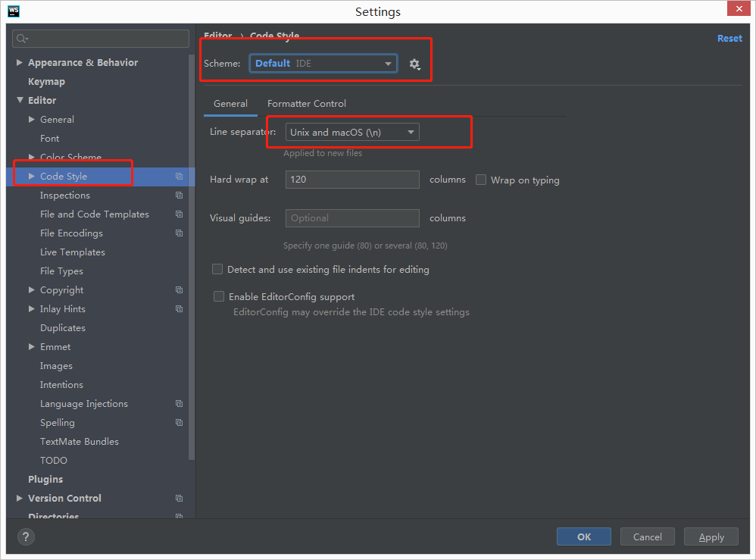Click the project-level icon beside Copyright
The width and height of the screenshot is (756, 560).
(180, 290)
